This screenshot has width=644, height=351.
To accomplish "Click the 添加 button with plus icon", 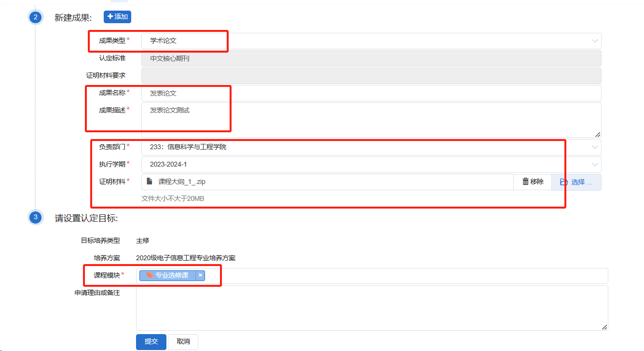I will [117, 17].
